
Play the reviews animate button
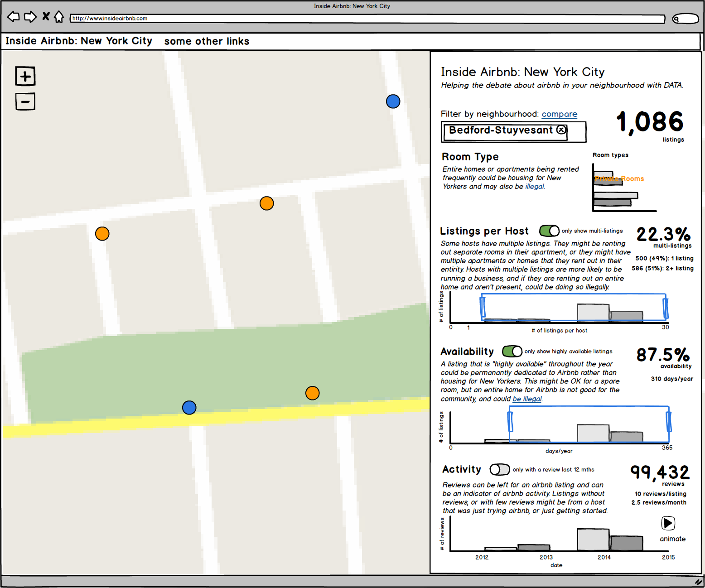pyautogui.click(x=668, y=523)
